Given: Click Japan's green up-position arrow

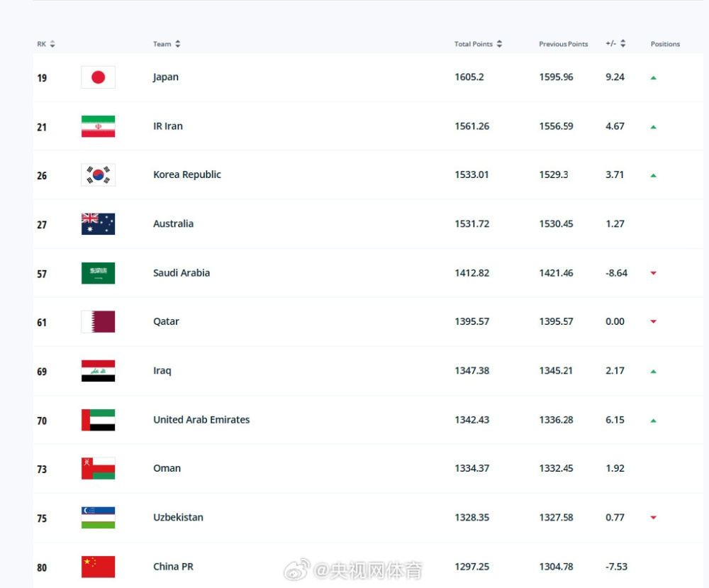Looking at the screenshot, I should click(x=654, y=78).
